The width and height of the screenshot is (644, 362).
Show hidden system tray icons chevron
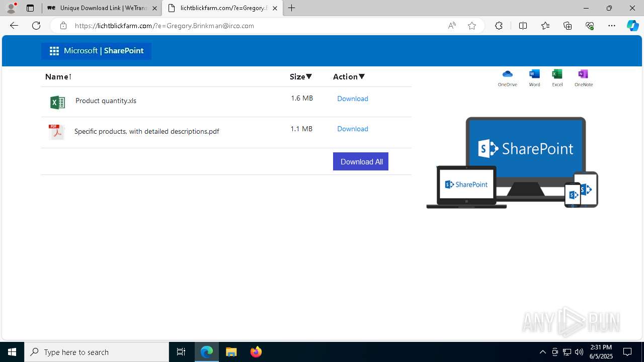(x=542, y=352)
